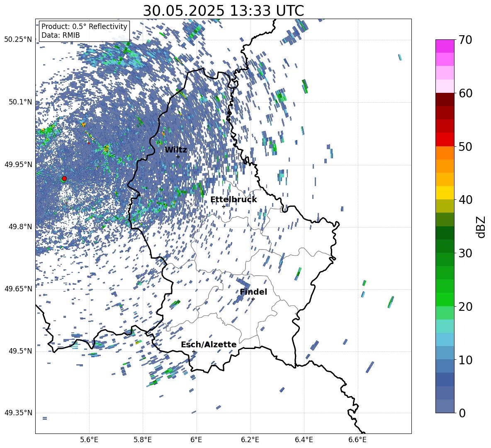
Task: Pick the light blue swatch near 15 dBZ
Action: (445, 339)
